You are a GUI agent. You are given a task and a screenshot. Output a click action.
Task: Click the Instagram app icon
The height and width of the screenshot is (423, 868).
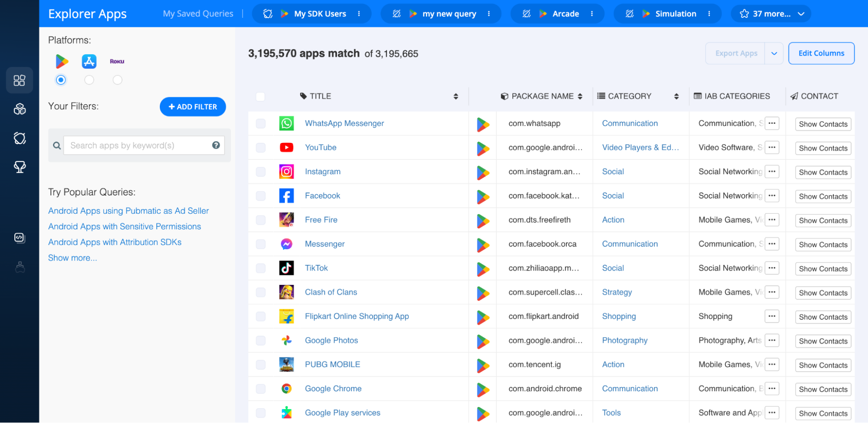tap(287, 172)
